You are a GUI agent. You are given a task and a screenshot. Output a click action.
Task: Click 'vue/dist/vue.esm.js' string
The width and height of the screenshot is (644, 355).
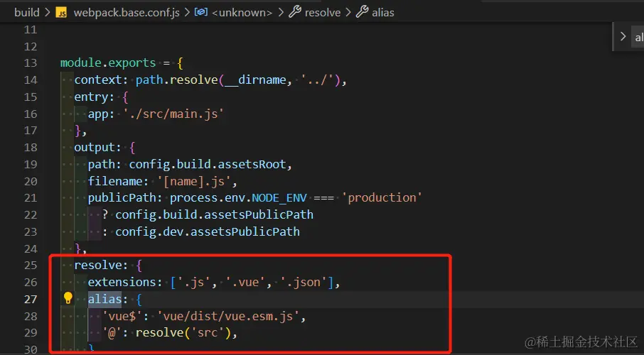(x=228, y=316)
